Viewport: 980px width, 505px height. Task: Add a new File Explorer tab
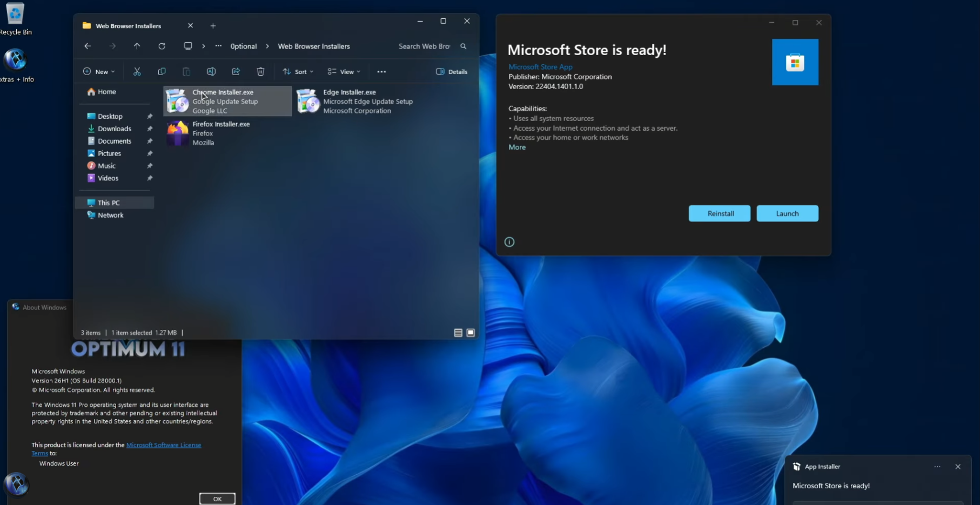tap(213, 26)
